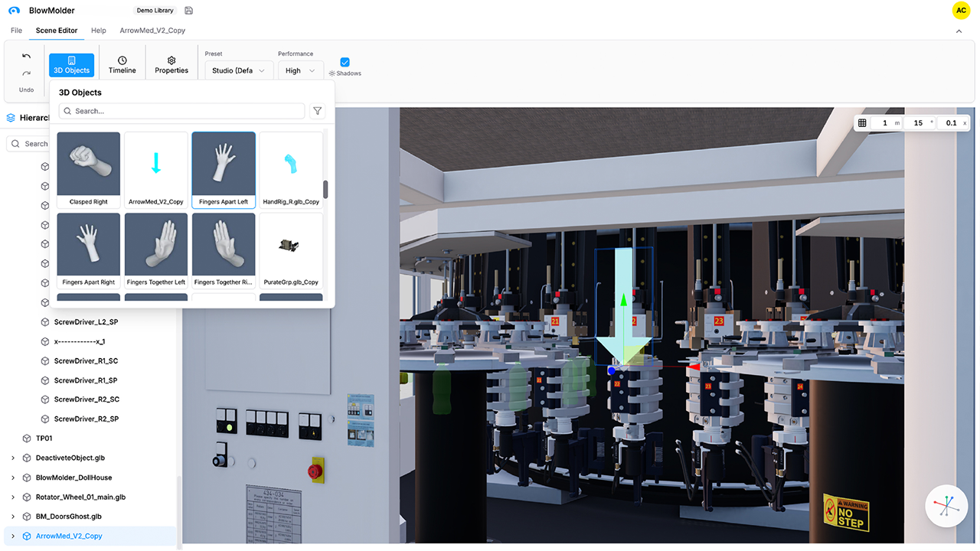Image resolution: width=980 pixels, height=551 pixels.
Task: Click the redo arrow icon
Action: (26, 73)
